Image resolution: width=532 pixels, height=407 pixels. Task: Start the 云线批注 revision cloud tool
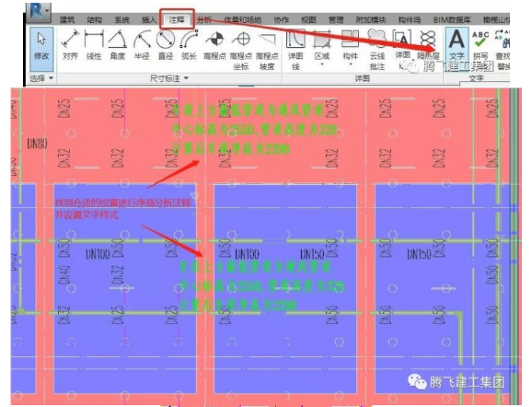(377, 51)
